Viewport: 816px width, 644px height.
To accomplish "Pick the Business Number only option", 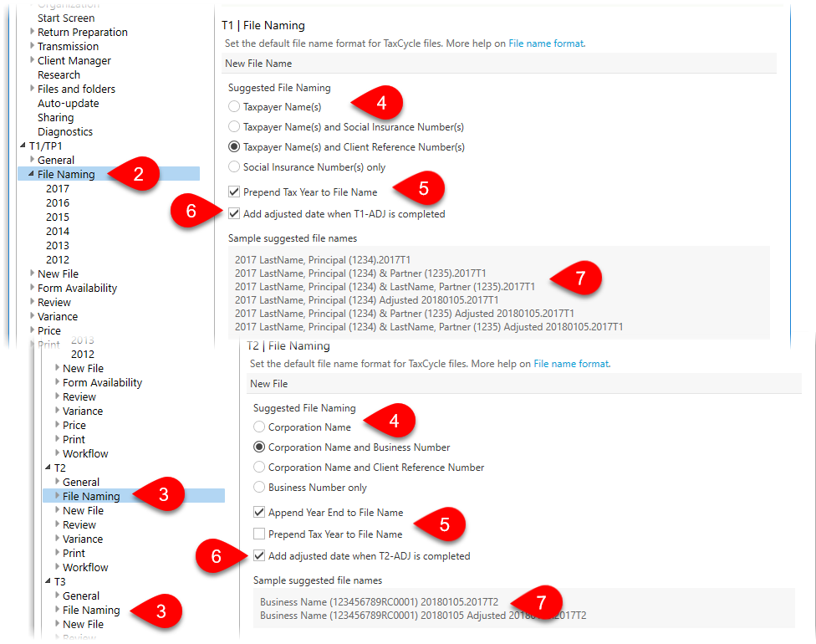I will click(259, 487).
